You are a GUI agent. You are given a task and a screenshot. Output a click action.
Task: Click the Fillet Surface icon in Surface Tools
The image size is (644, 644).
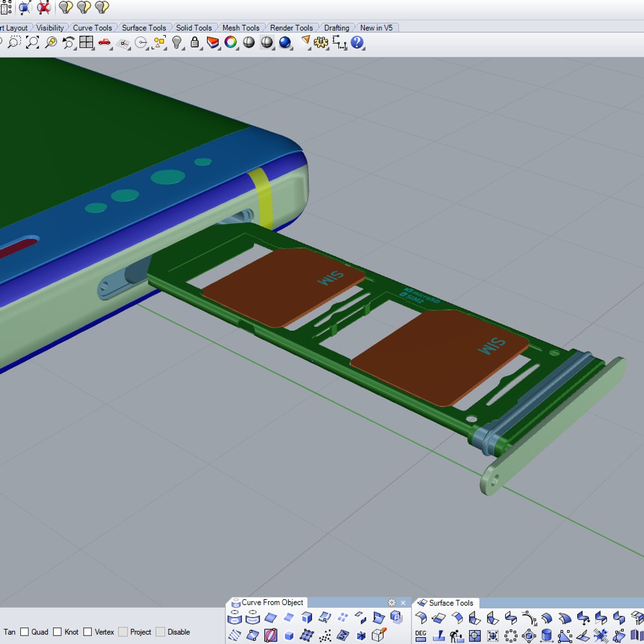tap(422, 617)
